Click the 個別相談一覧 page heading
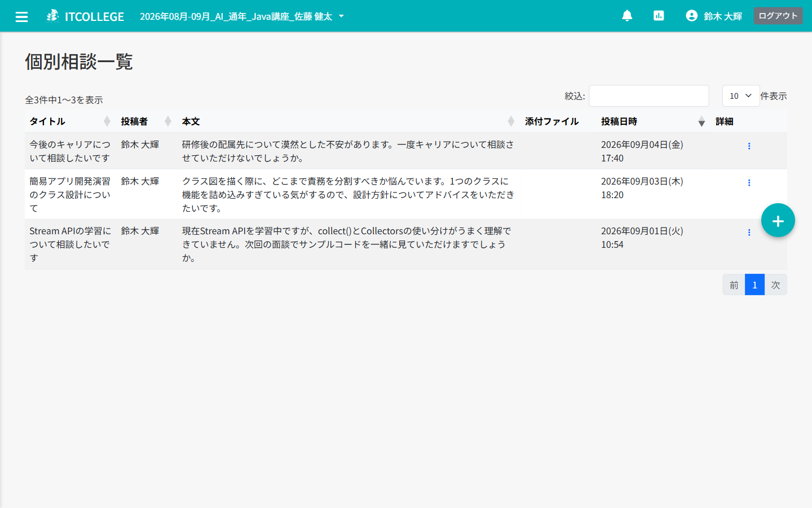The width and height of the screenshot is (812, 508). pyautogui.click(x=79, y=62)
